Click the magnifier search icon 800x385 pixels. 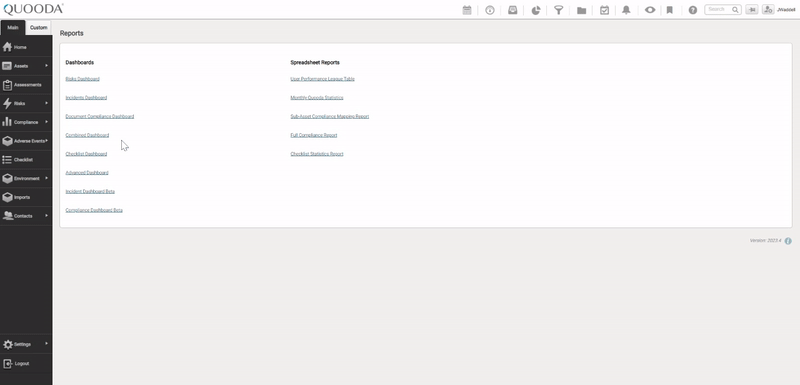735,10
